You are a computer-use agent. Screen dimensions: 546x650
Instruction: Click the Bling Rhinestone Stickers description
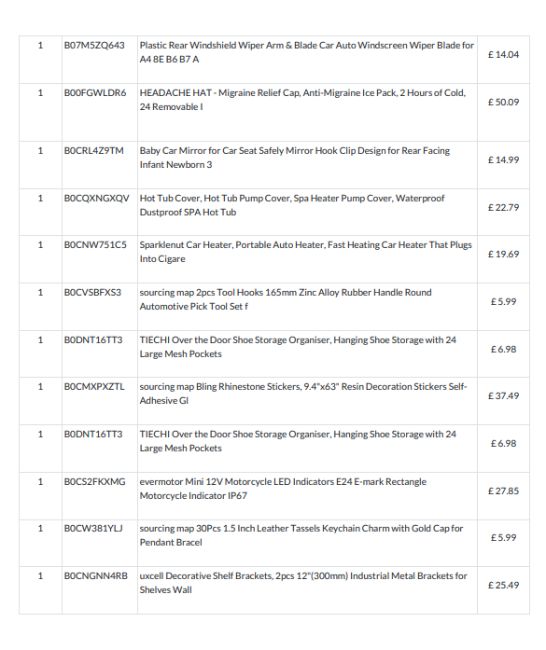[x=303, y=393]
